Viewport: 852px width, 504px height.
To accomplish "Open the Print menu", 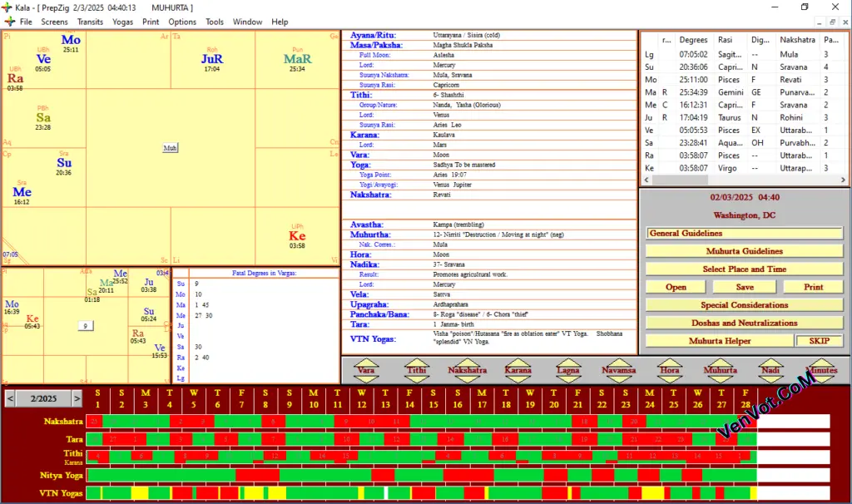I will pyautogui.click(x=151, y=22).
